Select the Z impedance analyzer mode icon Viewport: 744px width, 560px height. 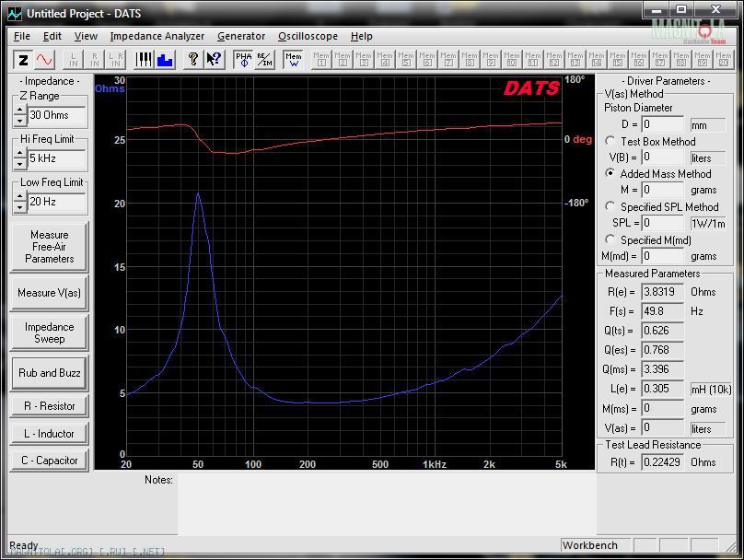pos(23,60)
